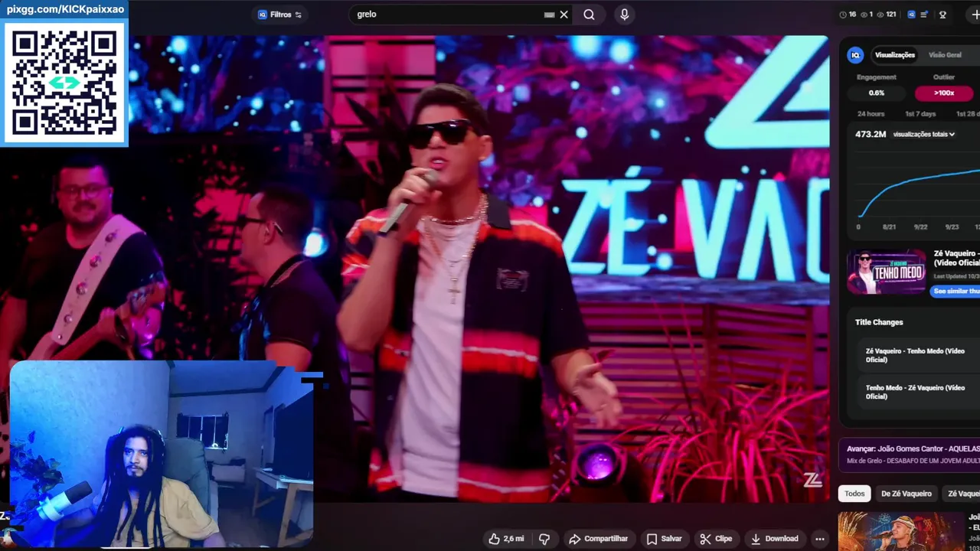The height and width of the screenshot is (551, 980).
Task: Click the eye stat showing 121
Action: point(887,15)
